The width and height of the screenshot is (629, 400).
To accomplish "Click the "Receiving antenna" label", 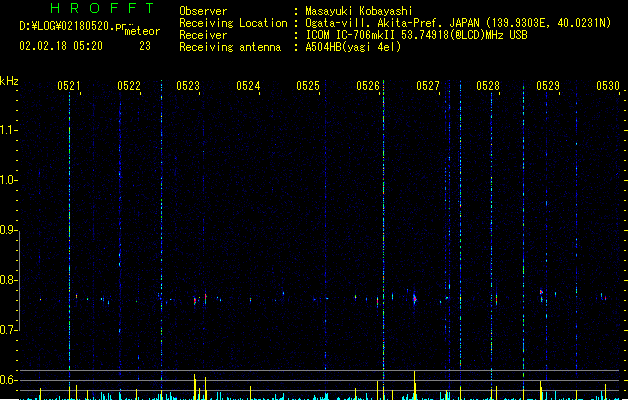I will click(230, 47).
